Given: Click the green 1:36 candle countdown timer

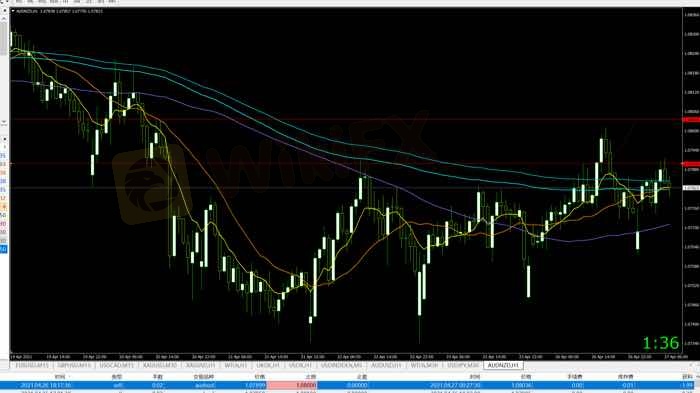Looking at the screenshot, I should click(661, 343).
